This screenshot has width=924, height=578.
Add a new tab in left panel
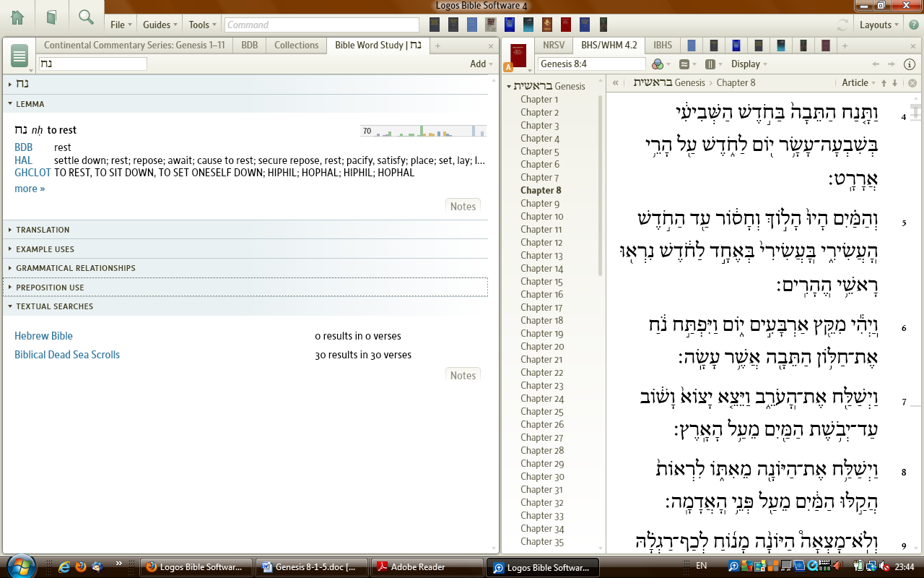tap(437, 46)
